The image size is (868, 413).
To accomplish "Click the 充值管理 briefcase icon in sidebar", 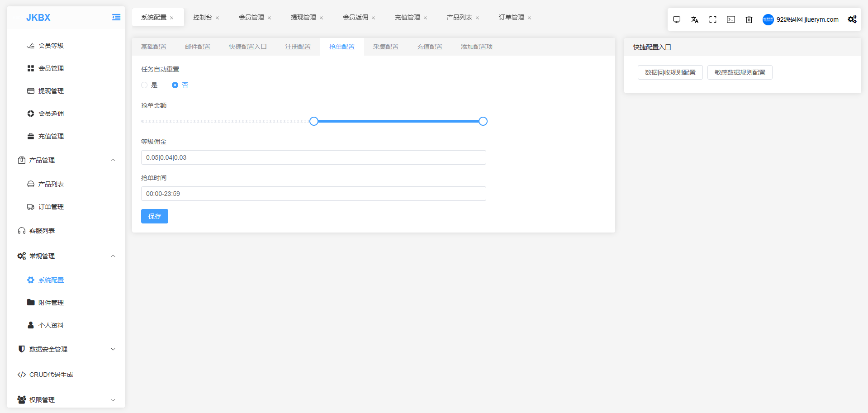I will point(31,136).
